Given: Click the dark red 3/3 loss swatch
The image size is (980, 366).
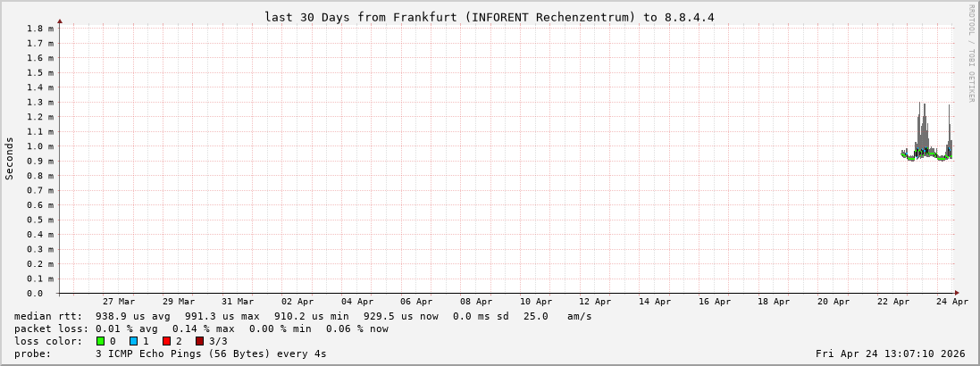Looking at the screenshot, I should tap(200, 341).
